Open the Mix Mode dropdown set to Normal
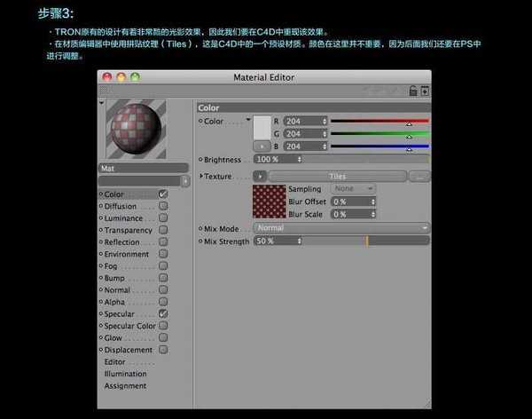Image resolution: width=532 pixels, height=419 pixels. tap(341, 228)
